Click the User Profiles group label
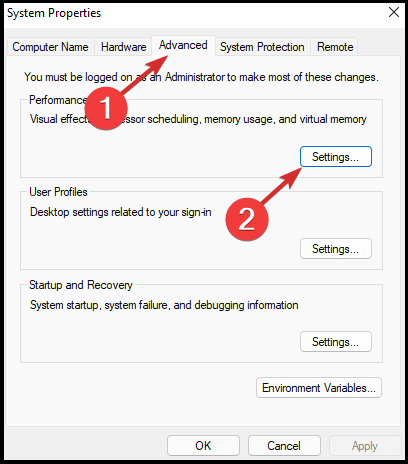The width and height of the screenshot is (408, 464). coord(58,192)
